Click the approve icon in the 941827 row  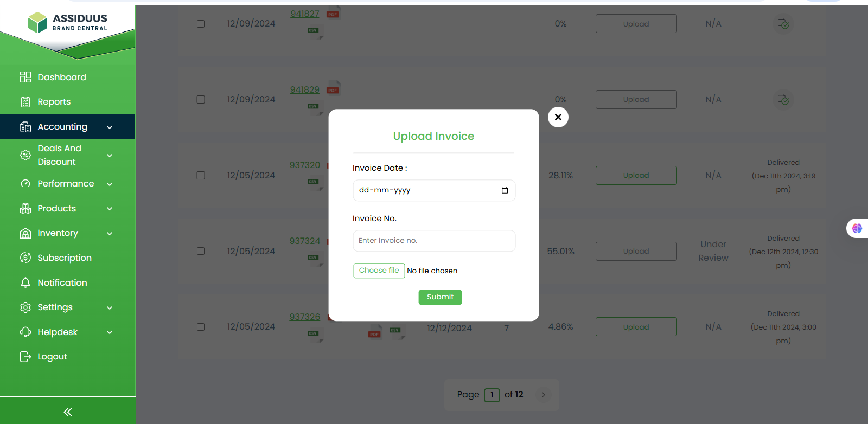[x=783, y=24]
